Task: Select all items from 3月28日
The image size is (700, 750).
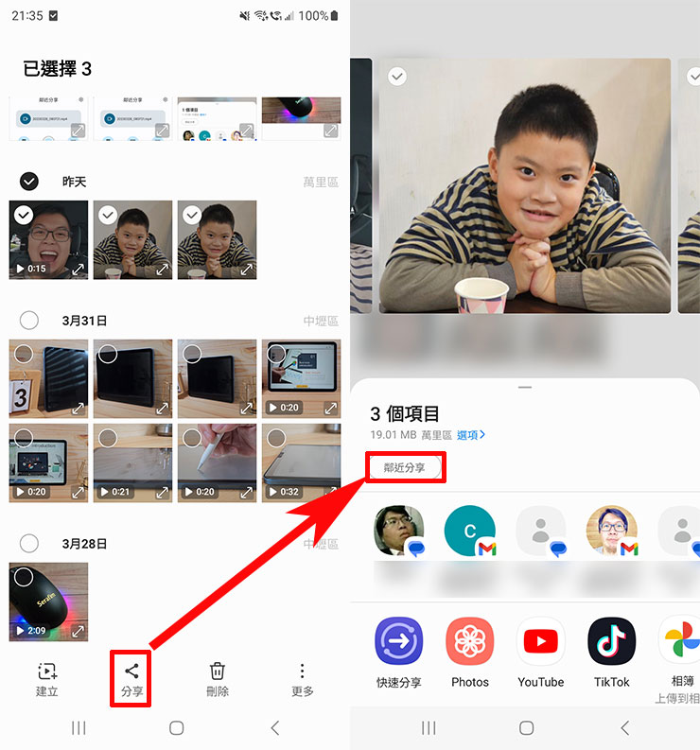Action: click(x=29, y=544)
